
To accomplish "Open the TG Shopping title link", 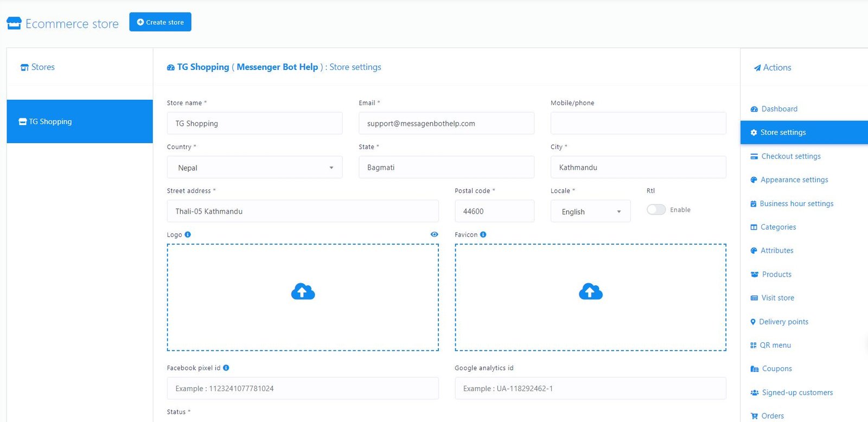I will [203, 67].
